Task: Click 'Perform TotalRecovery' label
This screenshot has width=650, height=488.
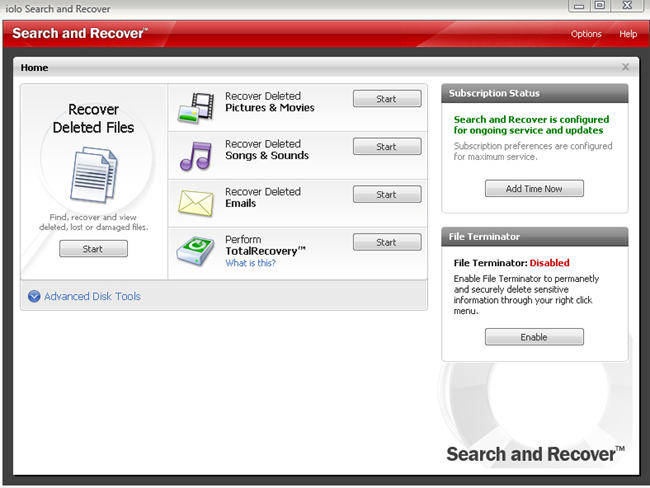Action: [x=265, y=245]
